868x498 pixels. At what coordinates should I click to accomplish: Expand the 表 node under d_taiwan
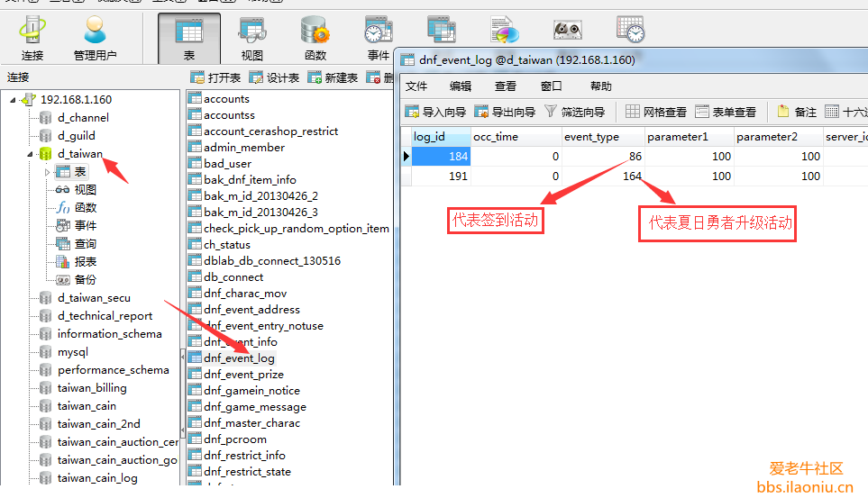(48, 172)
